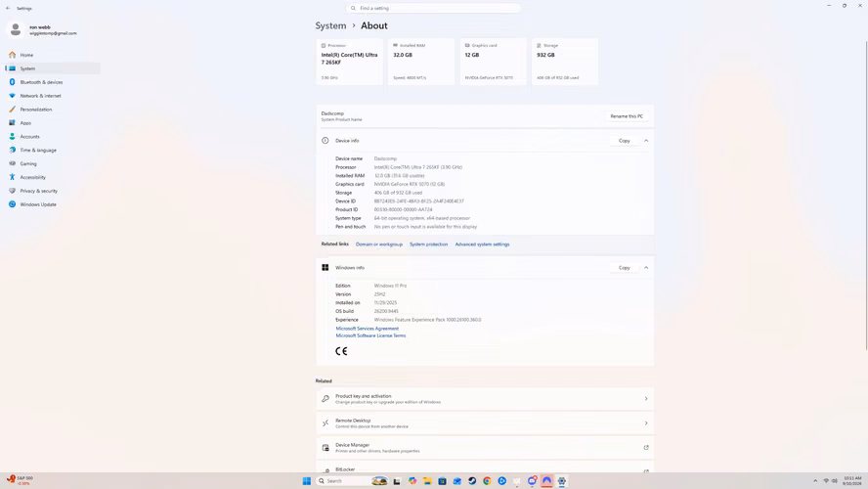Open Network & internet settings

pos(53,96)
